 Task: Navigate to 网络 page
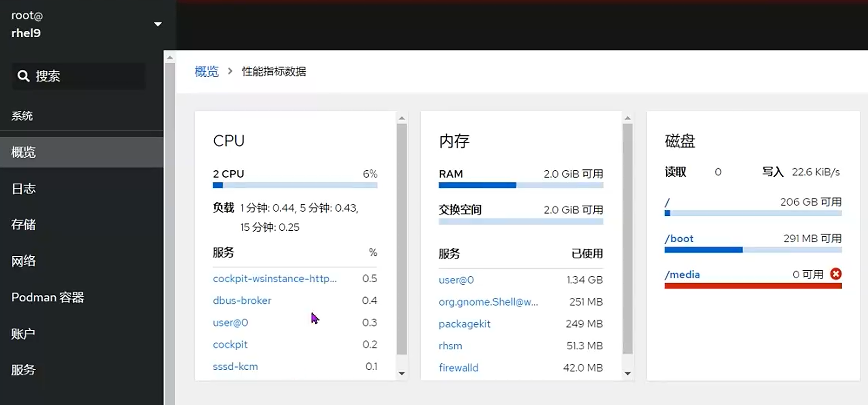tap(24, 261)
